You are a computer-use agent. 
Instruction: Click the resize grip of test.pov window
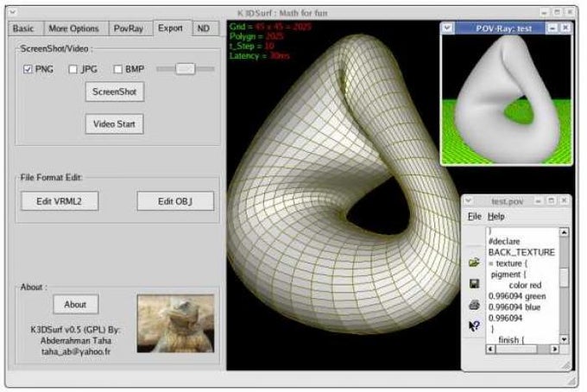(x=566, y=365)
